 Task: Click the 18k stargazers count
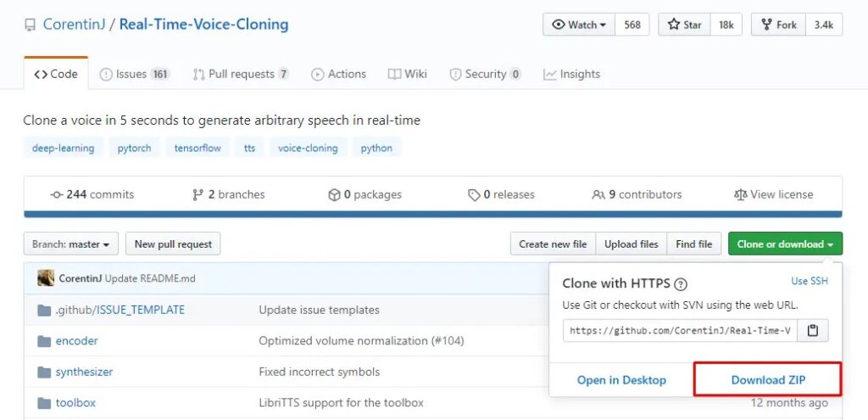coord(726,25)
